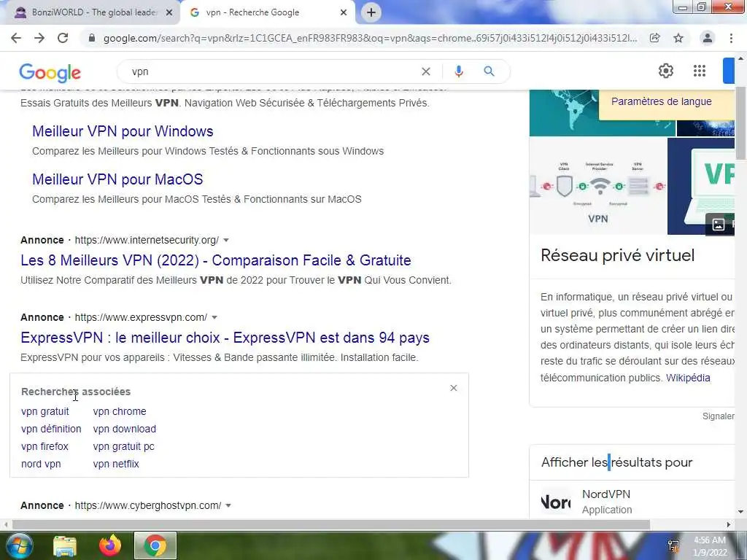Screen dimensions: 747x560
Task: Open Windows Explorer from the taskbar
Action: pos(65,546)
